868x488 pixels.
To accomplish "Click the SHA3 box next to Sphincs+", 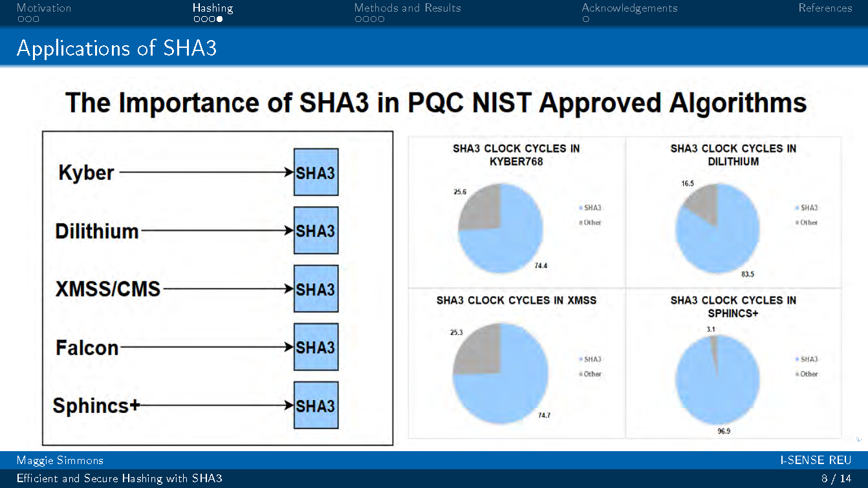I will (316, 405).
